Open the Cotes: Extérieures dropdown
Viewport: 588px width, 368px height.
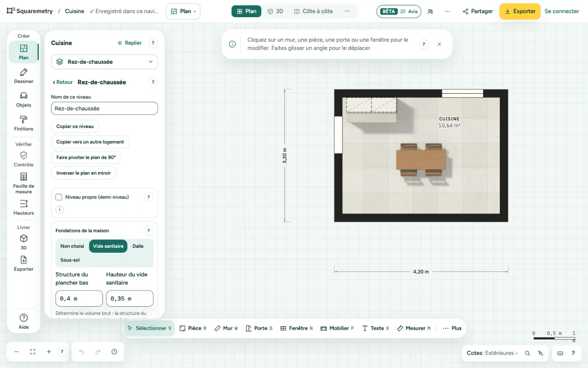tap(492, 353)
